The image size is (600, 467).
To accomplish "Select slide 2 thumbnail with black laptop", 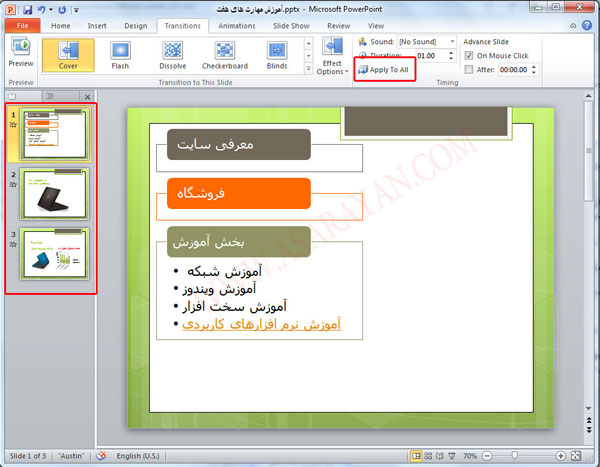I will pos(56,193).
